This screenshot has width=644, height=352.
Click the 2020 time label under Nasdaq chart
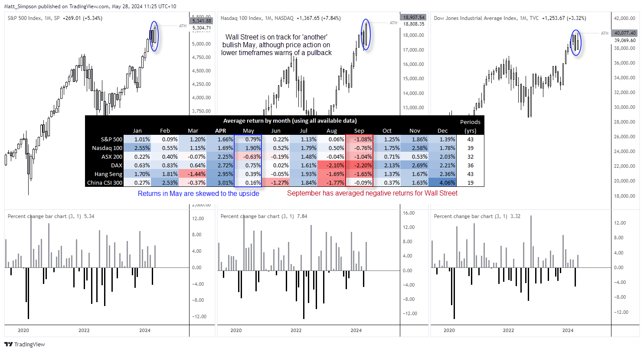click(236, 330)
